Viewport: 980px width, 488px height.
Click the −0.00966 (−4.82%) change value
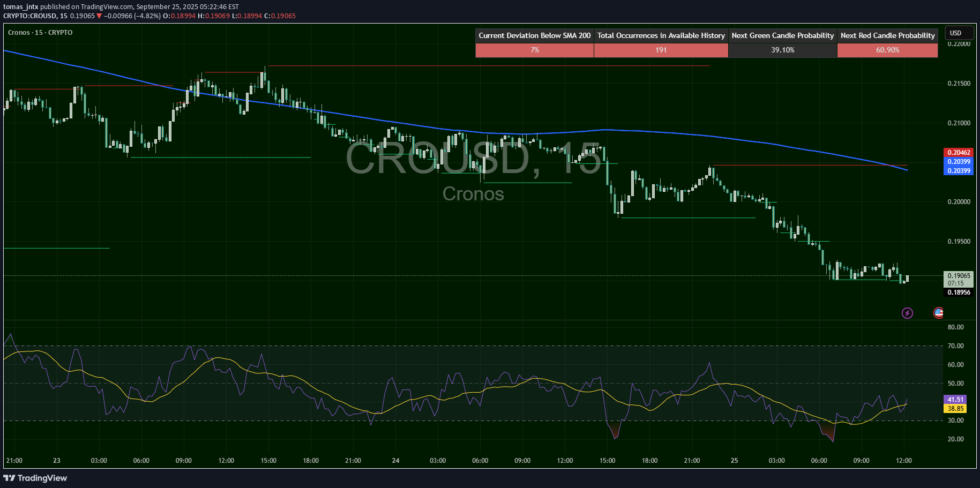132,16
